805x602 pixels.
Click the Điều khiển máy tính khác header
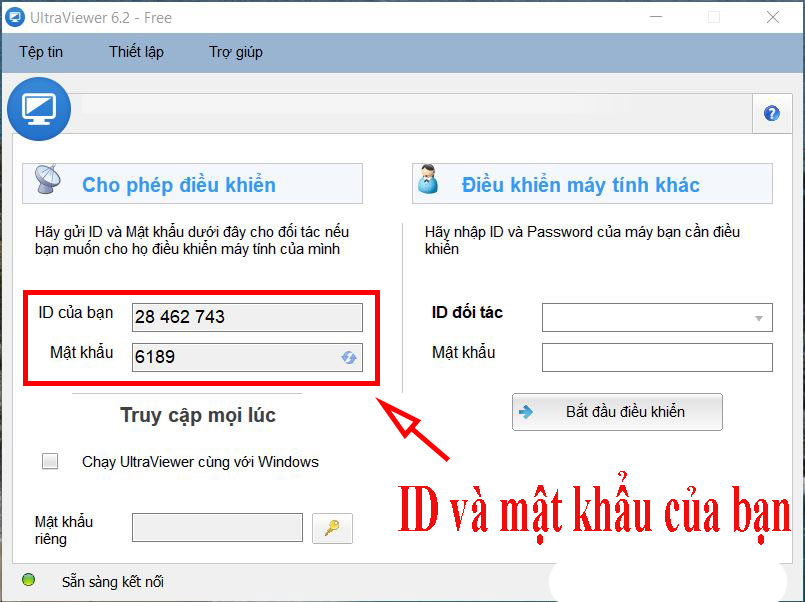tap(592, 184)
